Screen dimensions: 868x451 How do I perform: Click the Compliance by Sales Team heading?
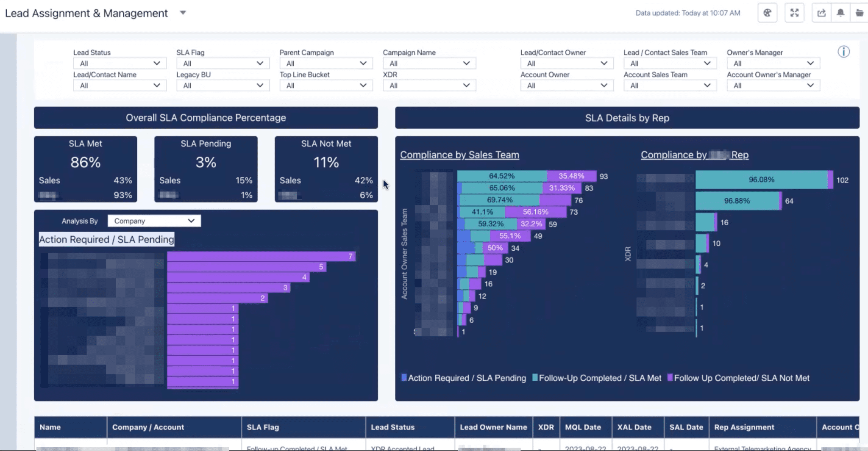pyautogui.click(x=460, y=155)
